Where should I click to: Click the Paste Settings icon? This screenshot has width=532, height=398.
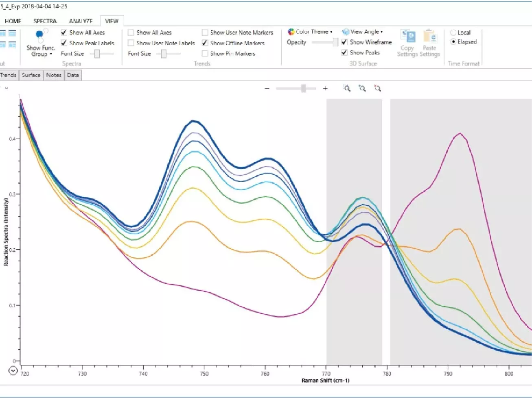pos(429,37)
